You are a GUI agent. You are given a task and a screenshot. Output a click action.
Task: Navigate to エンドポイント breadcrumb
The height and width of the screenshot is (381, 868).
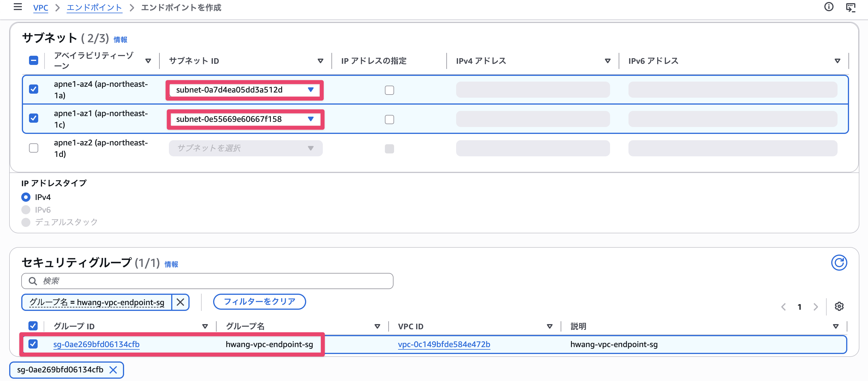[94, 7]
